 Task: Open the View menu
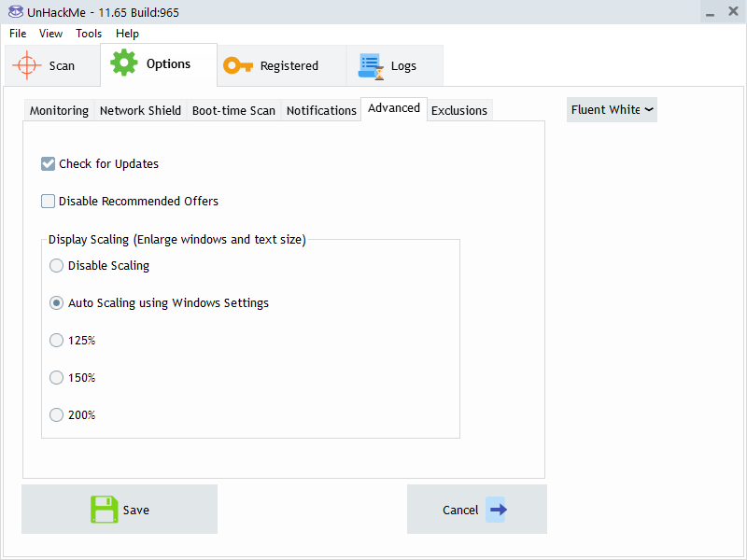tap(50, 34)
